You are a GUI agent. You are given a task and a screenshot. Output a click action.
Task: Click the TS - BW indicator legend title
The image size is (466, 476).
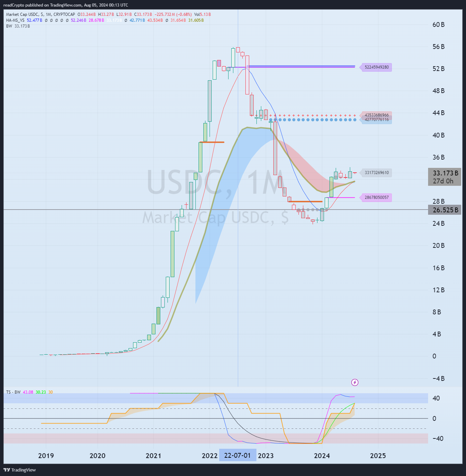click(x=13, y=392)
